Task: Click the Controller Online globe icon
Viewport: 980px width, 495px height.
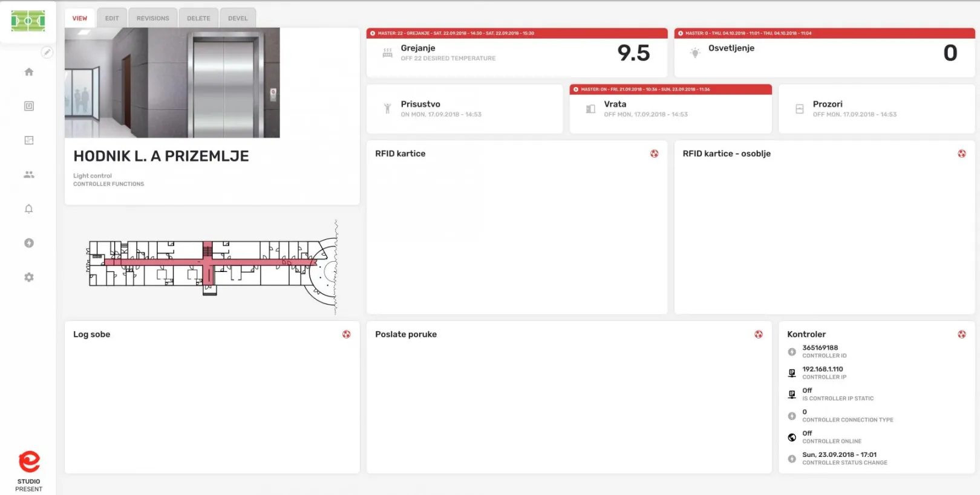Action: click(792, 437)
